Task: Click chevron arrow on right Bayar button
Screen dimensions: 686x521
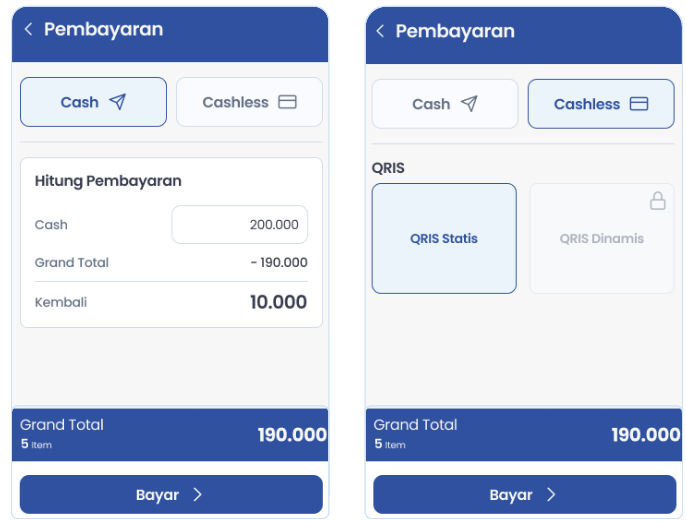Action: coord(551,495)
